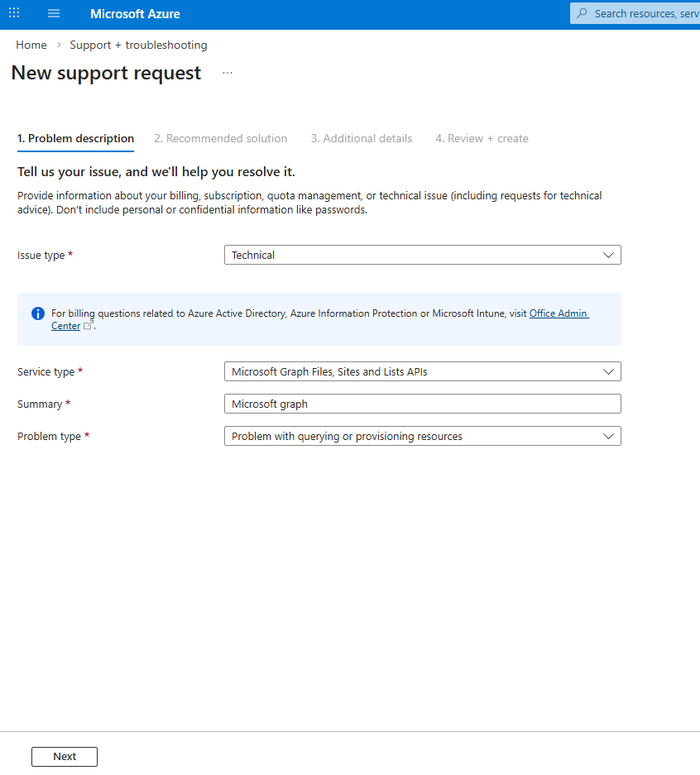Screen dimensions: 700x775
Task: Click the Service type label
Action: click(46, 371)
